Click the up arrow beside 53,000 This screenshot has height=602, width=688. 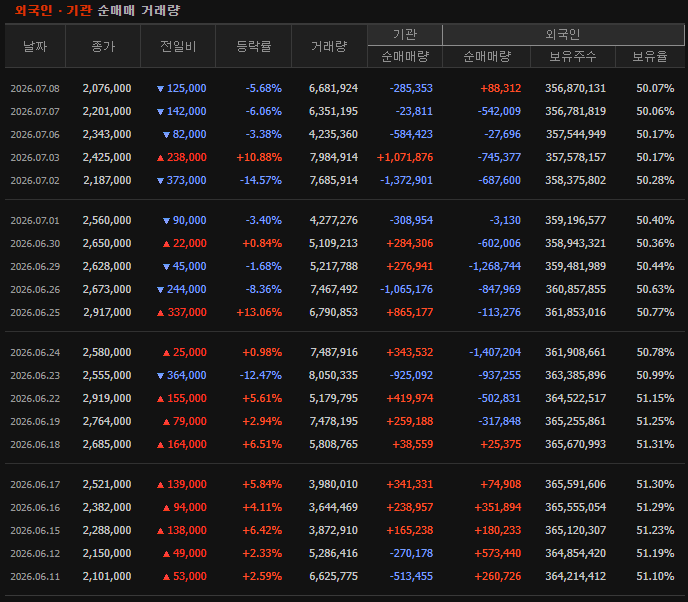166,577
